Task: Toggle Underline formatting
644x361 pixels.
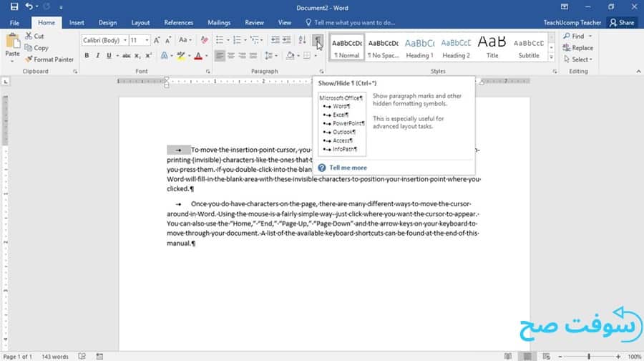Action: click(x=109, y=55)
